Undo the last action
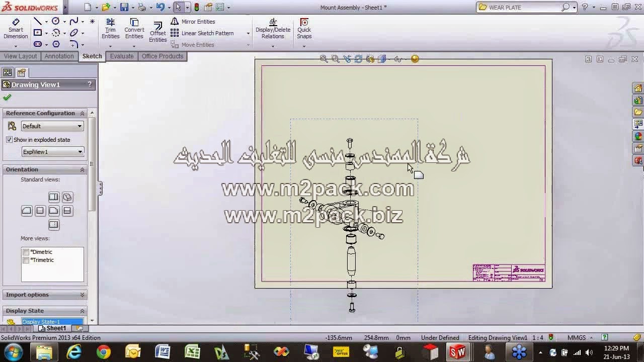Viewport: 644px width, 362px height. [160, 7]
